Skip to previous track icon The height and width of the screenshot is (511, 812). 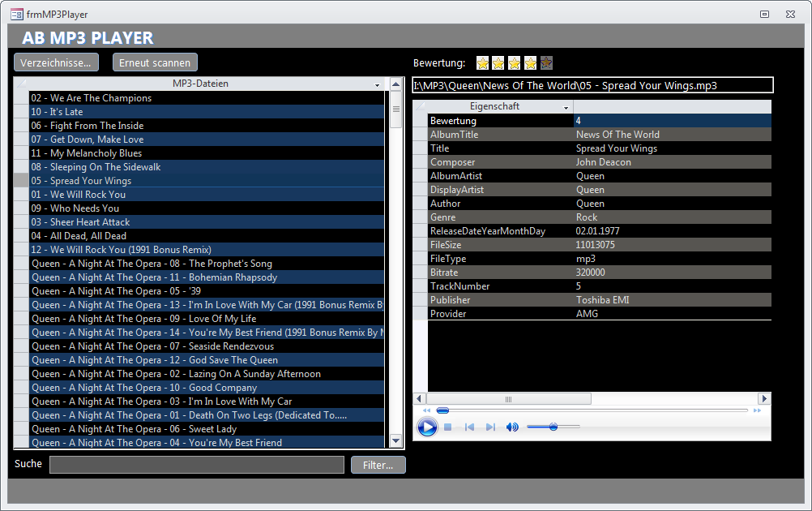(470, 427)
